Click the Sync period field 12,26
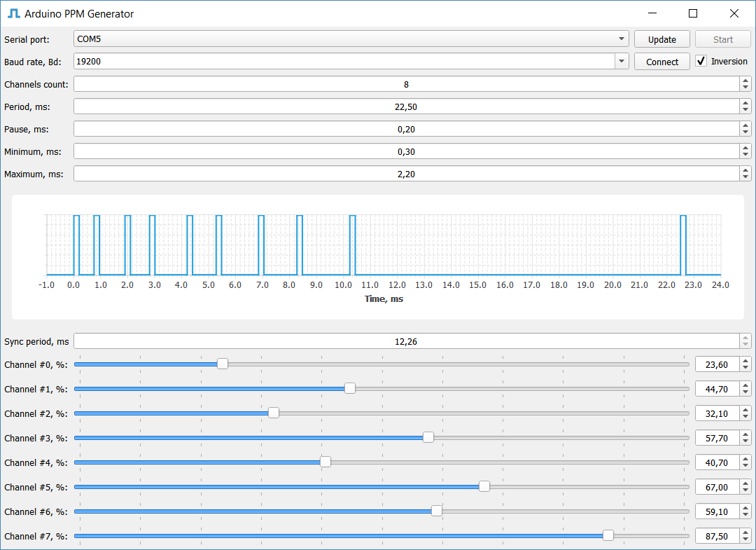Screen dimensions: 756x550 point(406,341)
